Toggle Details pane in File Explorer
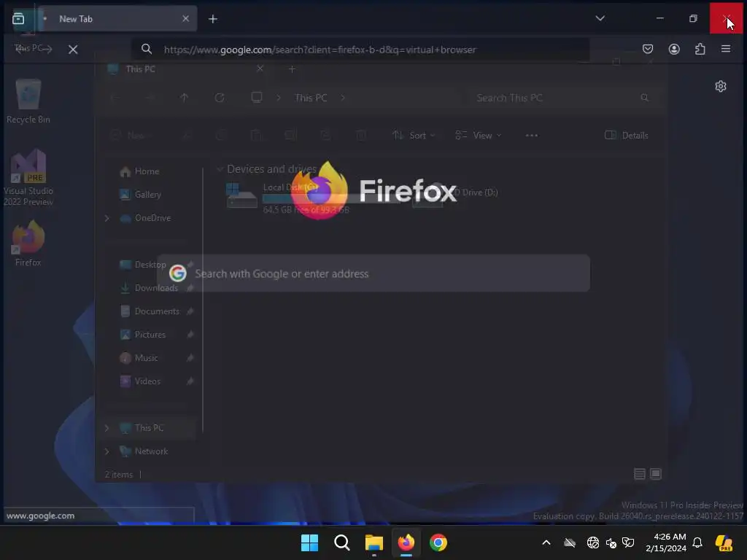 coord(627,135)
